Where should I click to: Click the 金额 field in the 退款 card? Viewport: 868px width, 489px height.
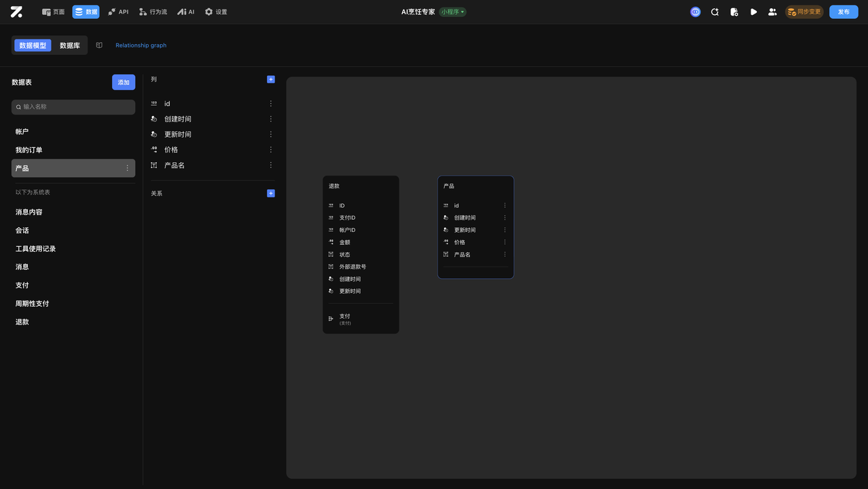[x=345, y=242]
